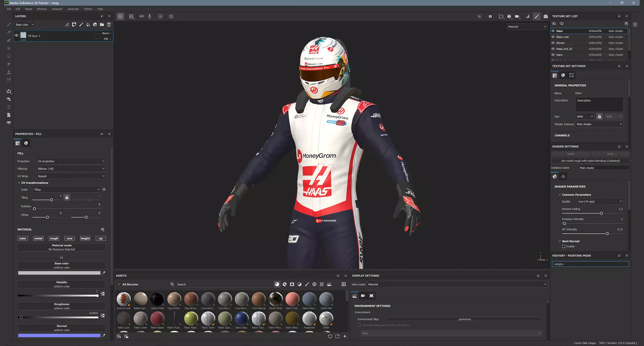644x346 pixels.
Task: Adjust the Horizon Fading slider
Action: tap(592, 213)
